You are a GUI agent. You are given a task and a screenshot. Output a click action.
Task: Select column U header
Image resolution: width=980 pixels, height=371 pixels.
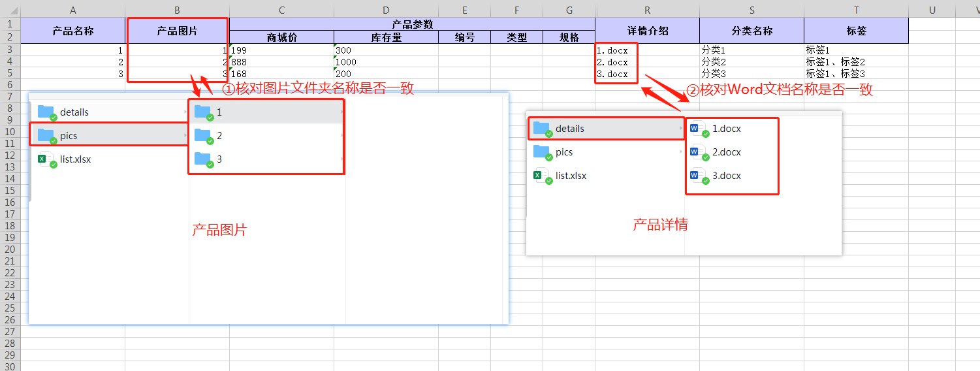pyautogui.click(x=932, y=9)
